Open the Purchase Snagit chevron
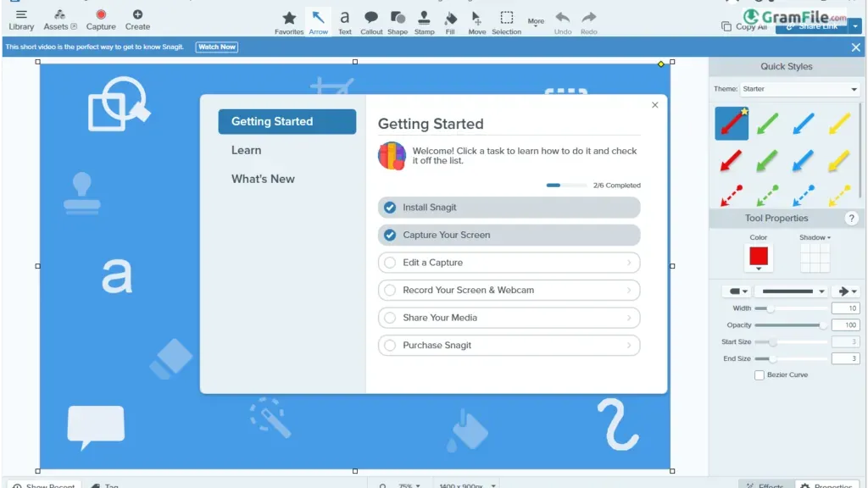Screen dimensions: 868x488 pos(629,346)
